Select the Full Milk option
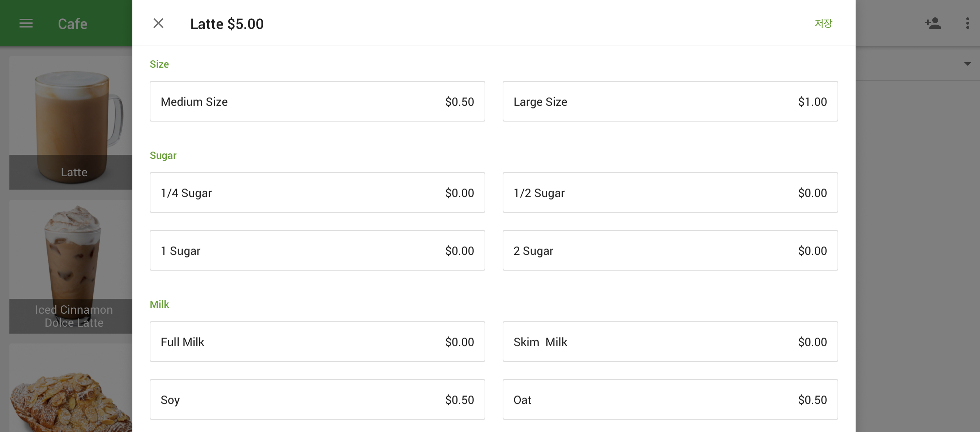 click(317, 342)
